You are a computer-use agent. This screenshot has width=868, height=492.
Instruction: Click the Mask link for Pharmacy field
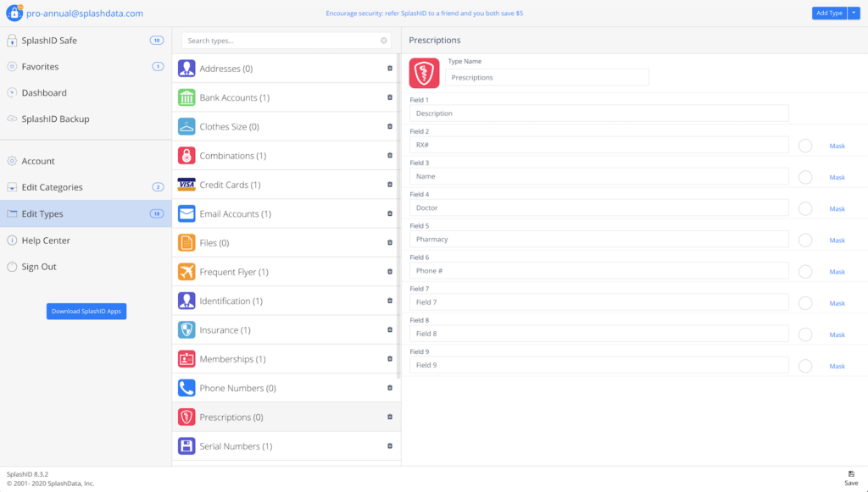(837, 240)
